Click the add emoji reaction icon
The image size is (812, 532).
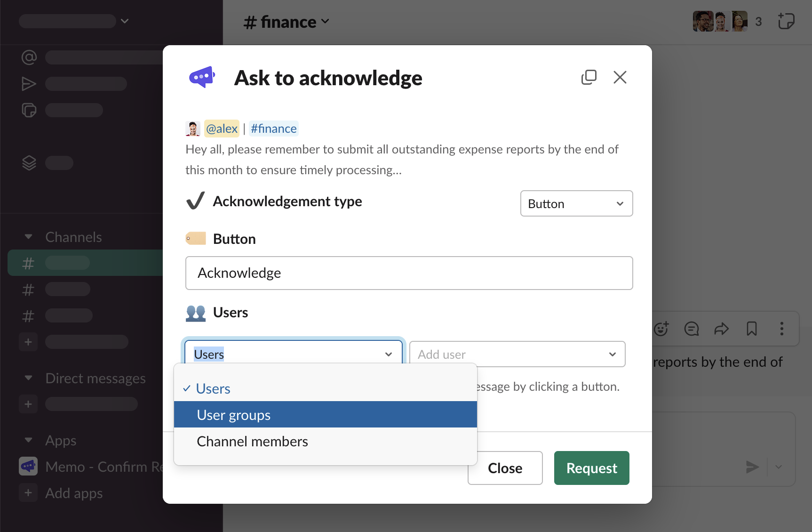(661, 329)
